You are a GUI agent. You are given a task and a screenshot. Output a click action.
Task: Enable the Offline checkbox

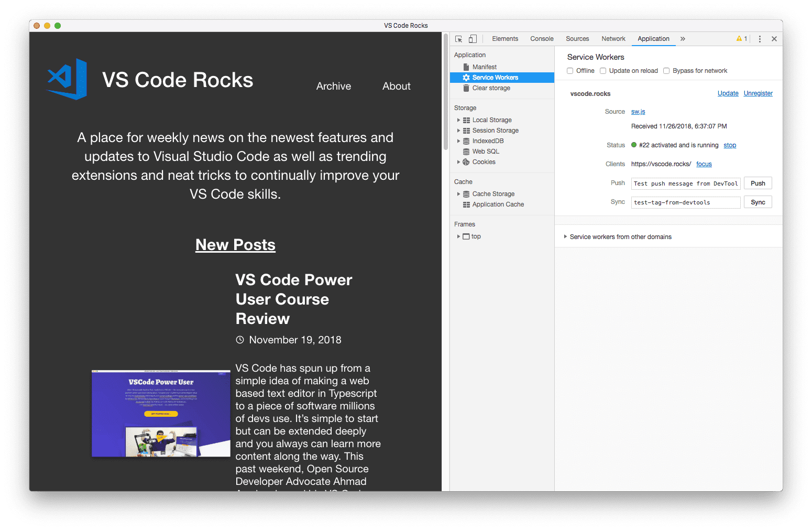pyautogui.click(x=570, y=71)
